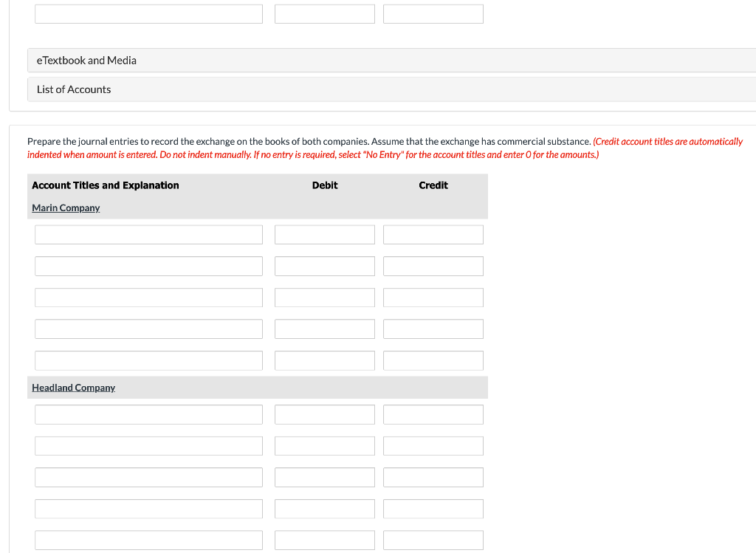Click the Marin Company link

coord(65,207)
